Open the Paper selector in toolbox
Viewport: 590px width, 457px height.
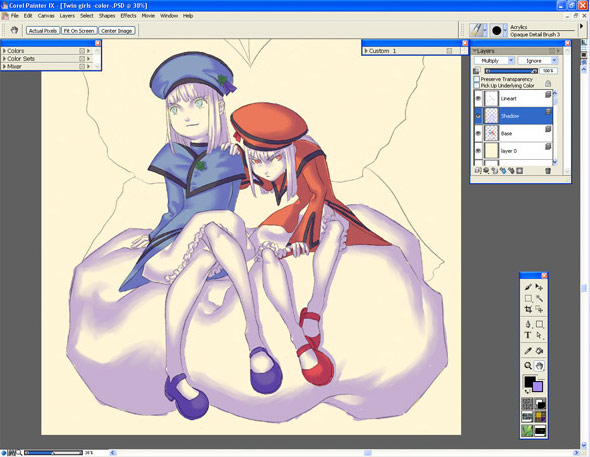[x=527, y=404]
